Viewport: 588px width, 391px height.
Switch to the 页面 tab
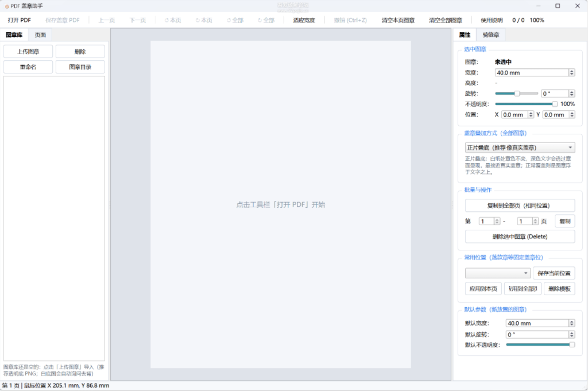[x=40, y=35]
